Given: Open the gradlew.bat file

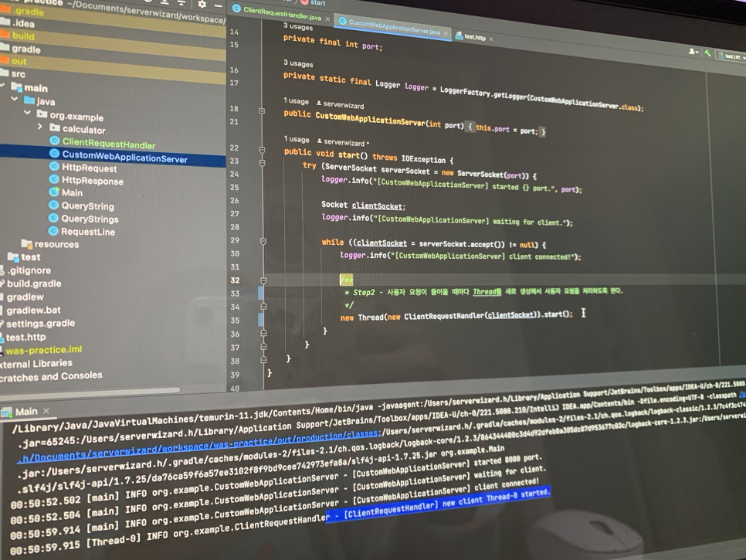Looking at the screenshot, I should click(33, 311).
